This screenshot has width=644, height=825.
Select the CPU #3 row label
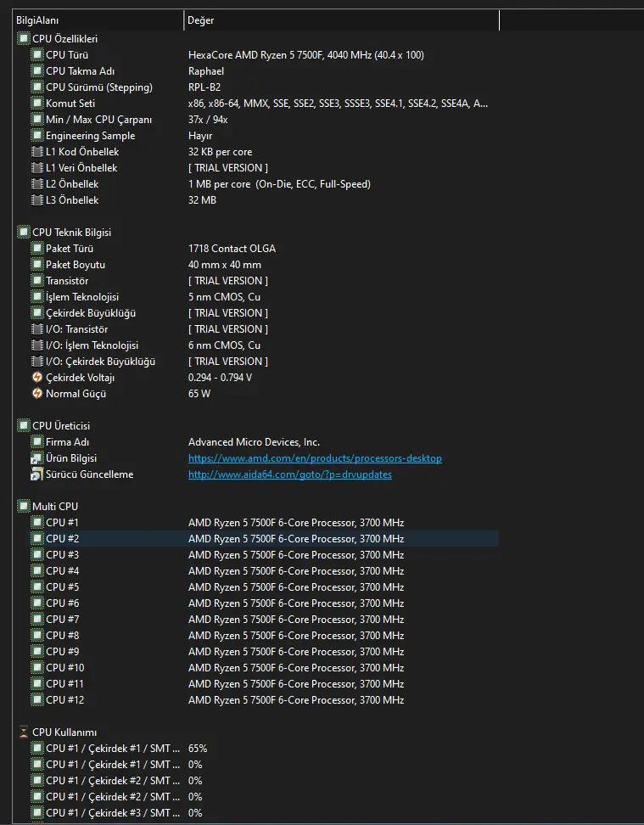click(63, 554)
